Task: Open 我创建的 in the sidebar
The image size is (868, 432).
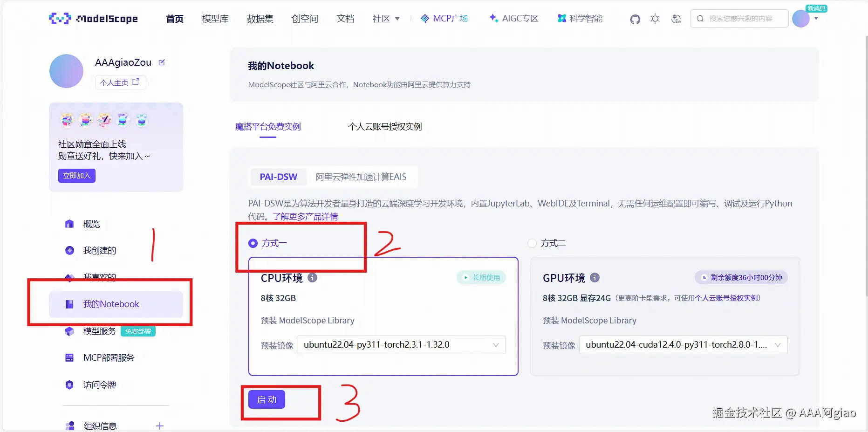Action: [x=100, y=251]
